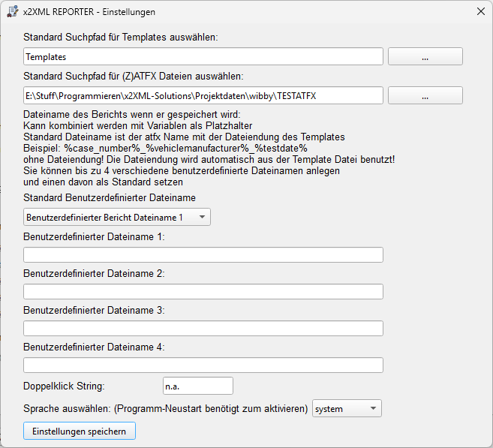This screenshot has height=448, width=493.
Task: Click into the Benutzerdefinierter Dateiname 1 field
Action: coord(203,254)
